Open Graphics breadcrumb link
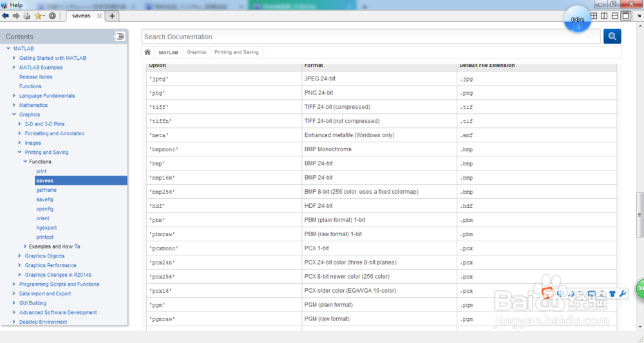Viewport: 644px width, 343px height. tap(196, 52)
